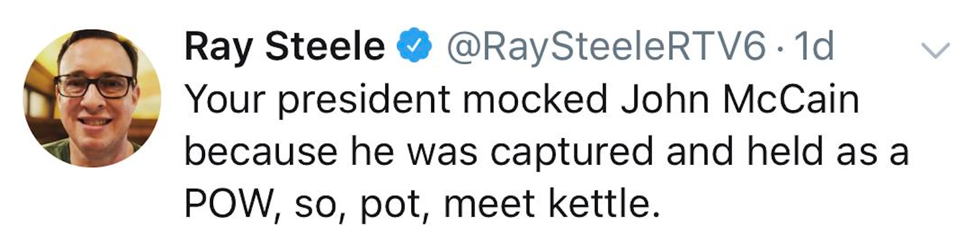This screenshot has width=980, height=244.
Task: Click the final word "kettle"
Action: click(598, 204)
